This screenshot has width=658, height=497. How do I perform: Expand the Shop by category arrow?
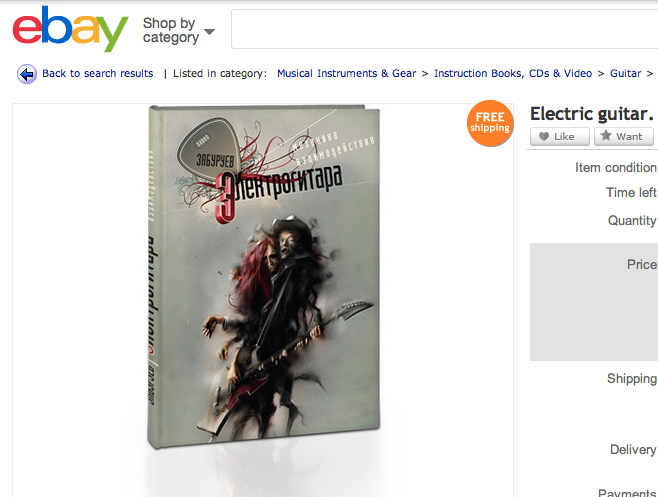tap(209, 31)
